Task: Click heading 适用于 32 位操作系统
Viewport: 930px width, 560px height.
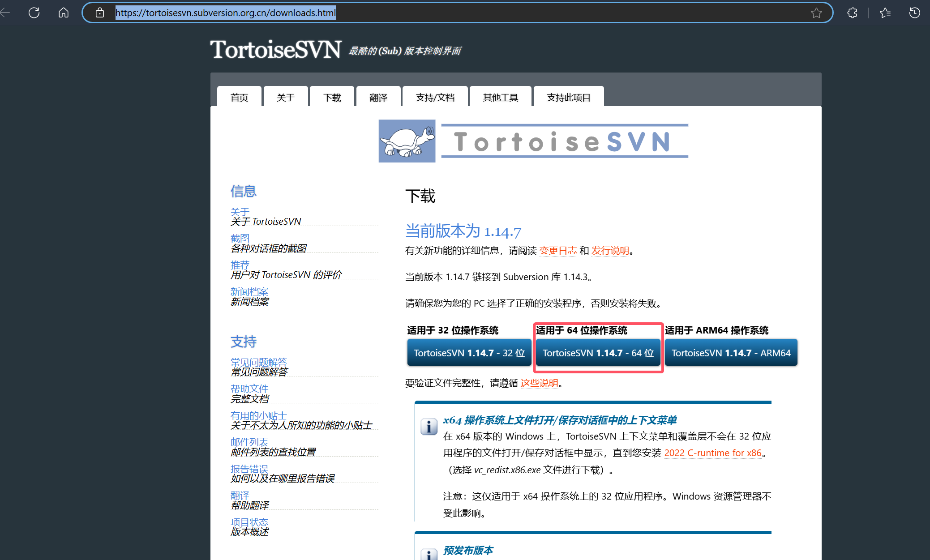Action: click(x=453, y=330)
